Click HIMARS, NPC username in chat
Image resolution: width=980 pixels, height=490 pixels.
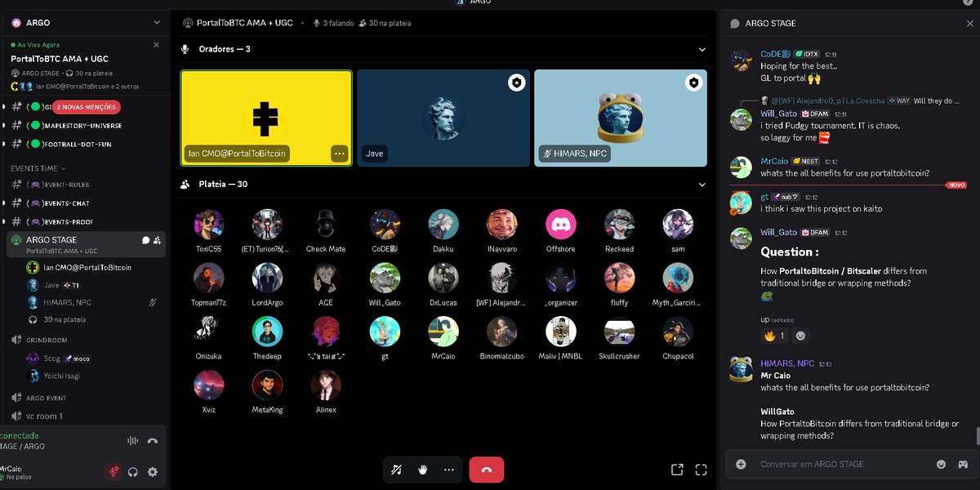[787, 363]
